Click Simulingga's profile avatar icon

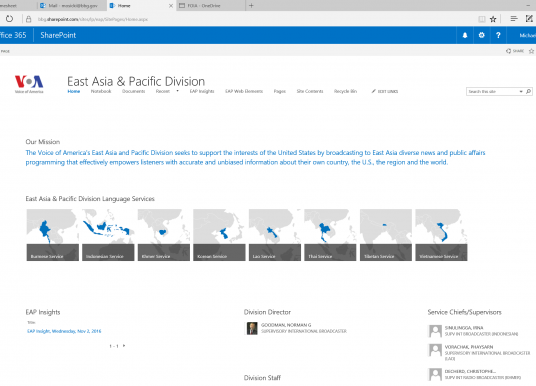(x=435, y=331)
